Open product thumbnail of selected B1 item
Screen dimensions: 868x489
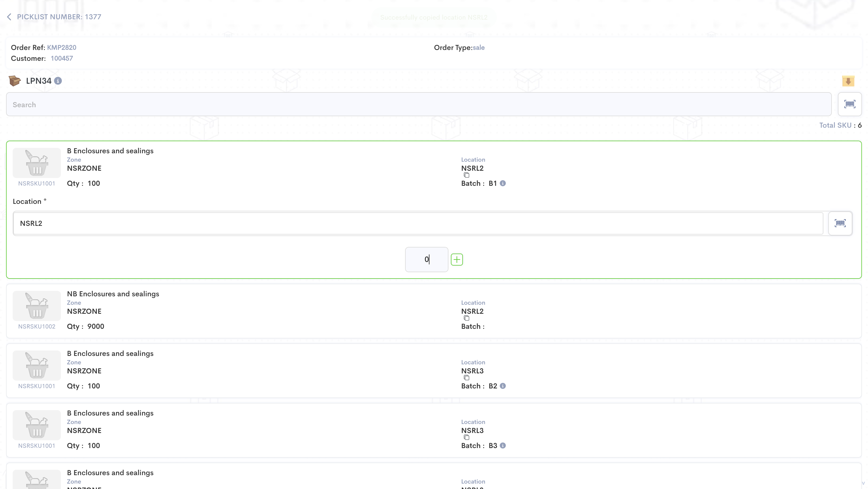[37, 163]
